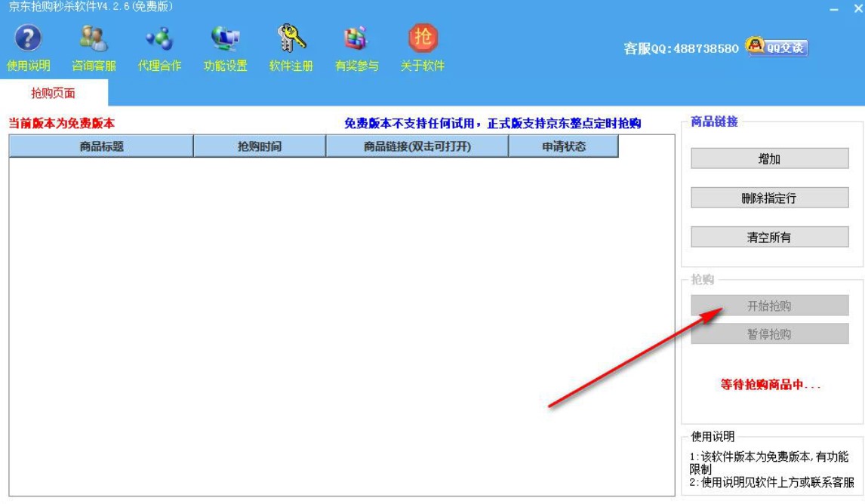Select the 商品链接 column header
This screenshot has height=504, width=865.
tap(413, 146)
